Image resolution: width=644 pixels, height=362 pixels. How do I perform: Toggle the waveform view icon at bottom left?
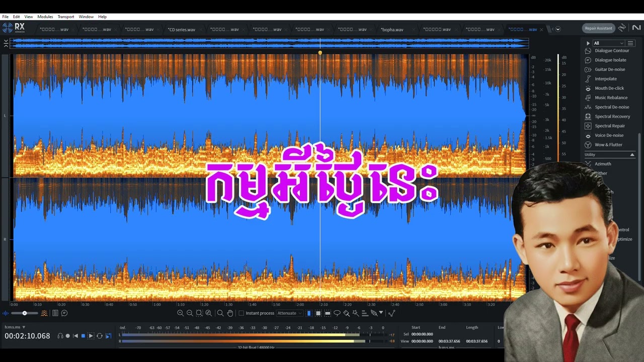point(6,313)
